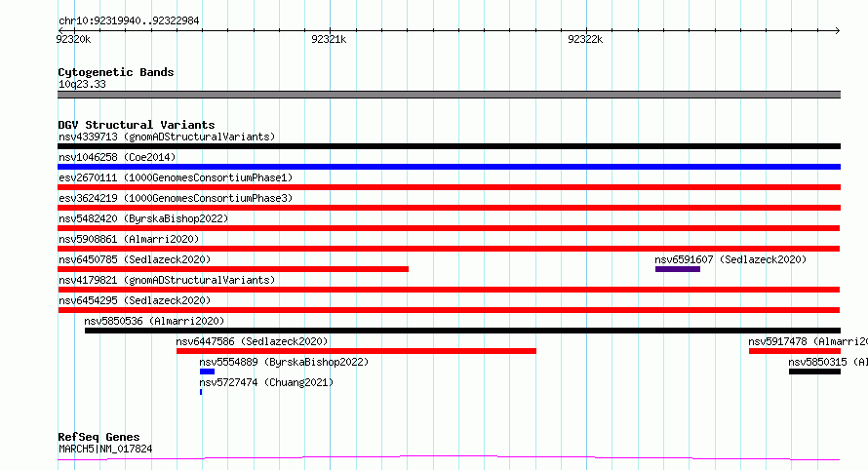Click nsv6447586 (Sedlazeck2020) label
Screen dimensions: 868x470
pyautogui.click(x=252, y=341)
